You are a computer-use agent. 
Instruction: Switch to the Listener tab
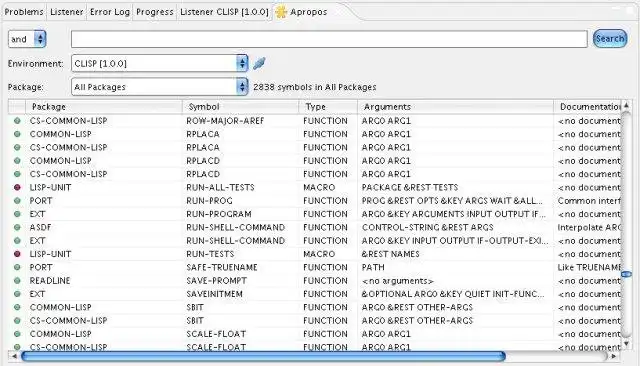tap(67, 12)
